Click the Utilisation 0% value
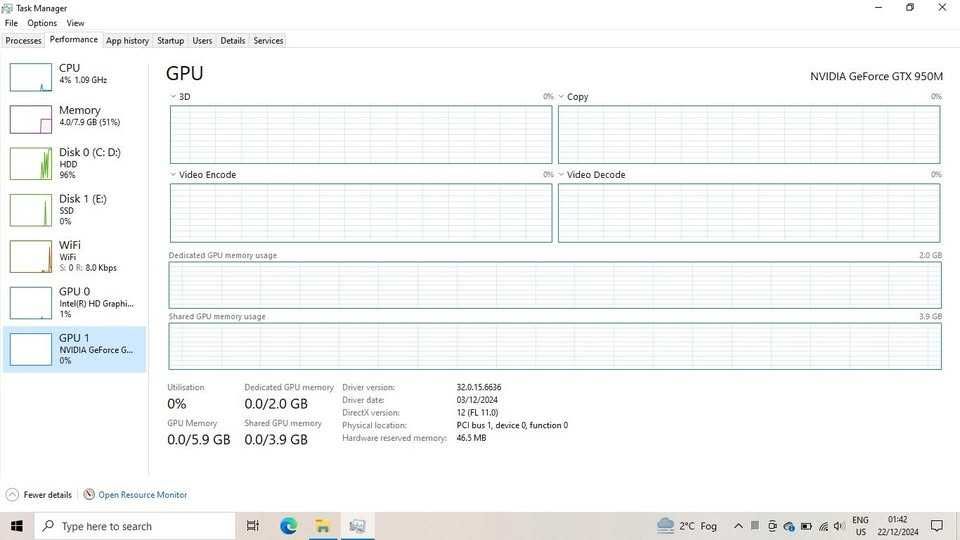The image size is (960, 540). (x=176, y=404)
